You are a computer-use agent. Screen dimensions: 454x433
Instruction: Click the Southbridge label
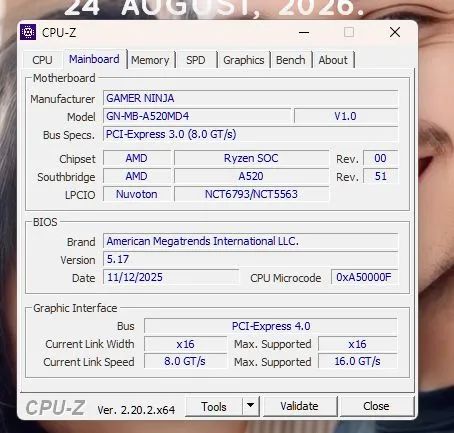click(x=66, y=177)
